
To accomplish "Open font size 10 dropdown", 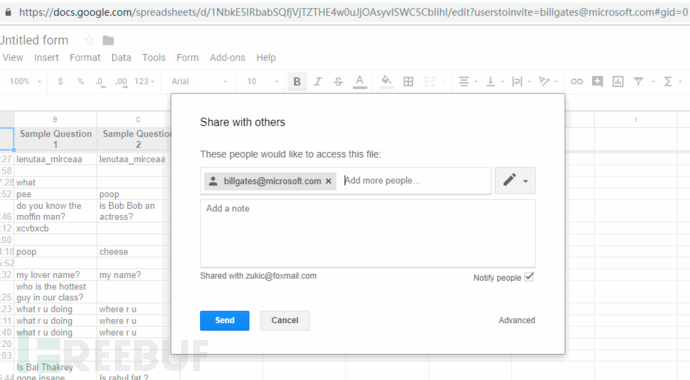I will [x=263, y=81].
